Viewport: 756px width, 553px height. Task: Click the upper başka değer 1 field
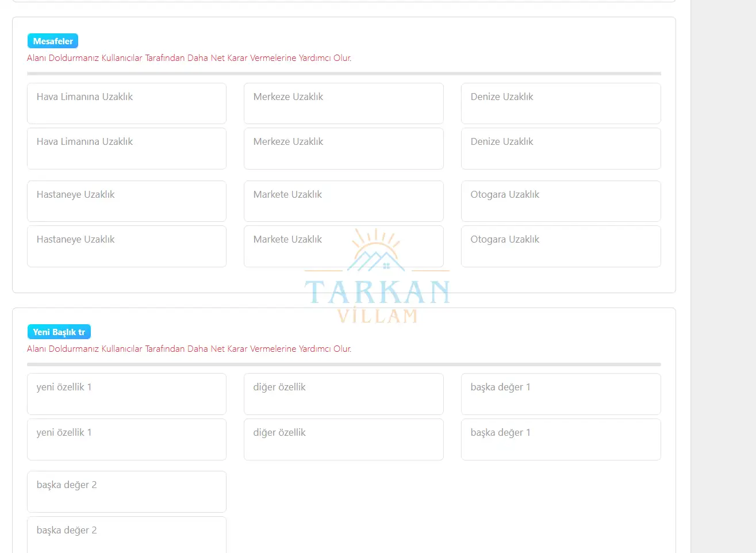pos(561,394)
